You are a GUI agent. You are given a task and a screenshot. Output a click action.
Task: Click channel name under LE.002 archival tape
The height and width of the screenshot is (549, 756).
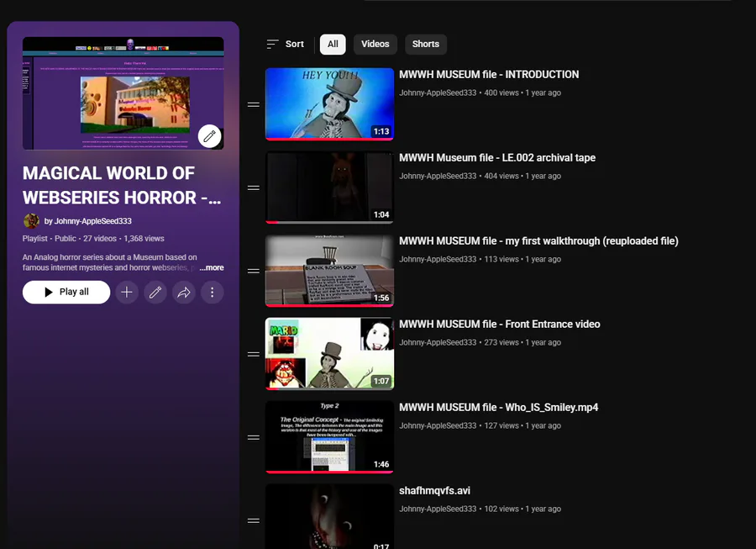pos(438,176)
